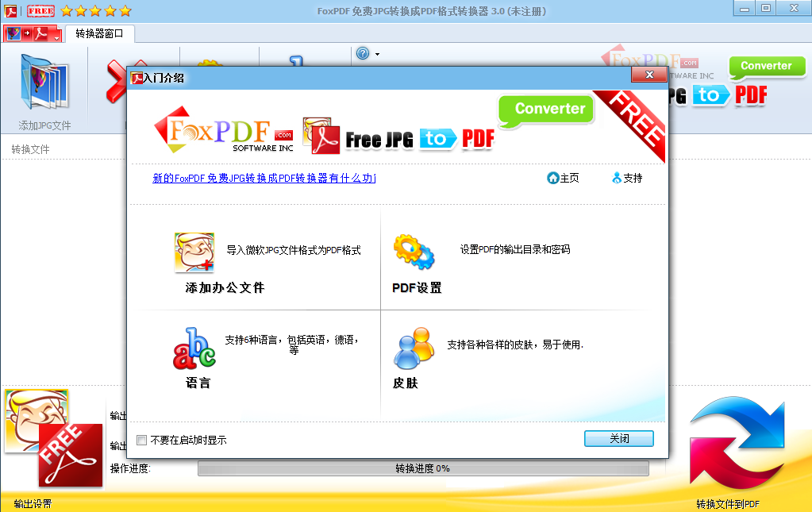Expand the dropdown arrow beside the help icon
Viewport: 812px width, 512px height.
pos(378,54)
